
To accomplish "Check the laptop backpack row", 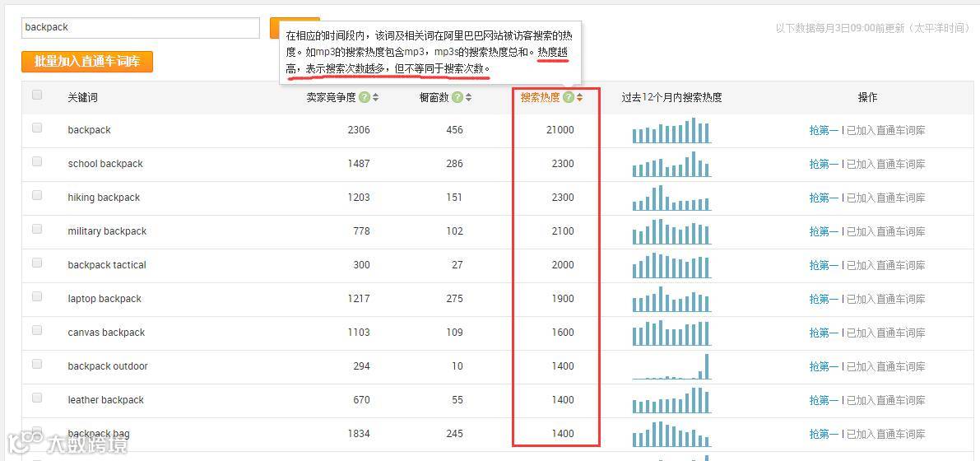I will pyautogui.click(x=37, y=296).
